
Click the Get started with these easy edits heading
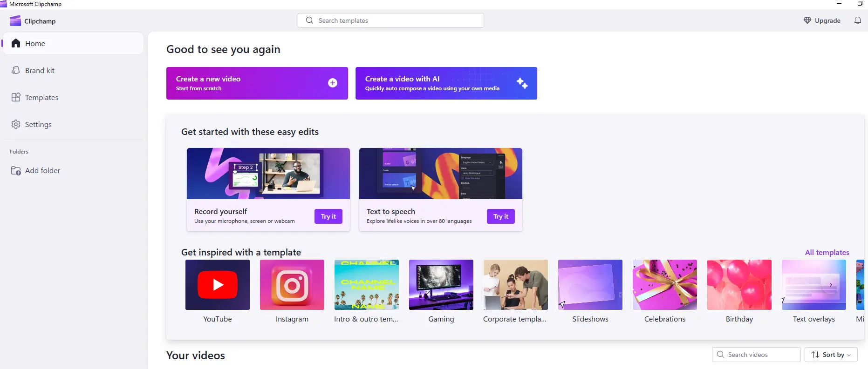pyautogui.click(x=250, y=132)
